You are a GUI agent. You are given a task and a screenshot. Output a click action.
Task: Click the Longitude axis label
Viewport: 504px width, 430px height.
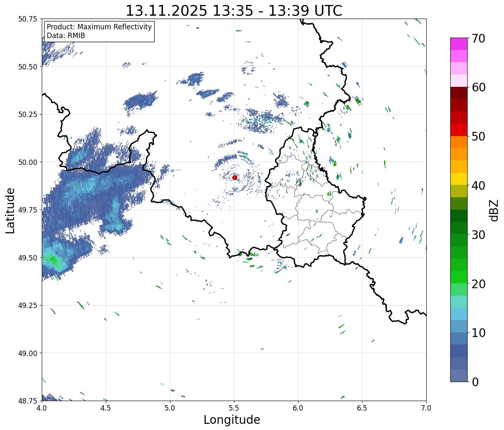point(232,420)
